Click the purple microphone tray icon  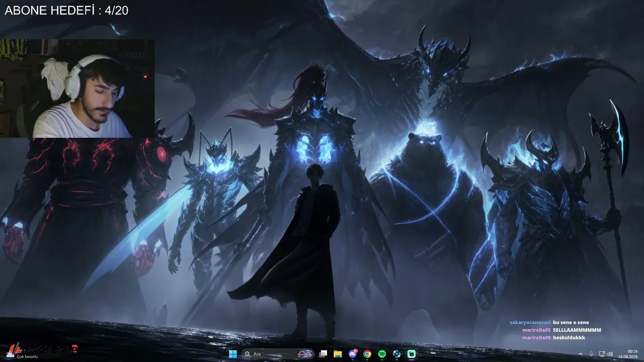[591, 354]
